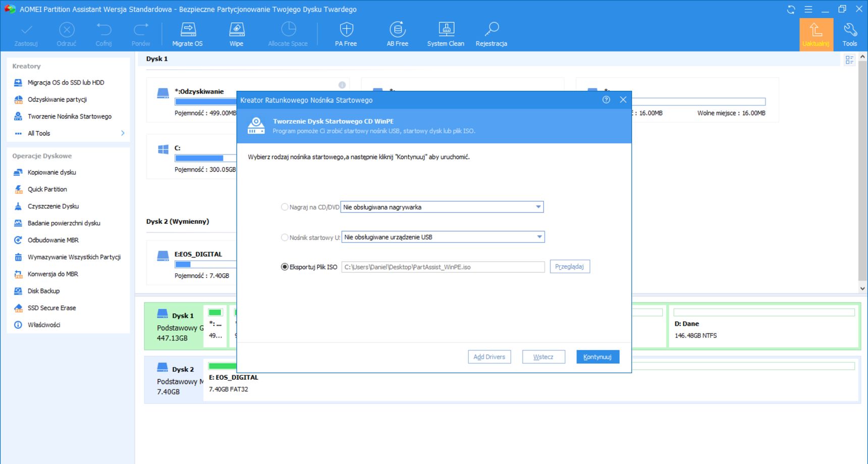868x464 pixels.
Task: Select Dysk 2 in disk map
Action: [175, 380]
